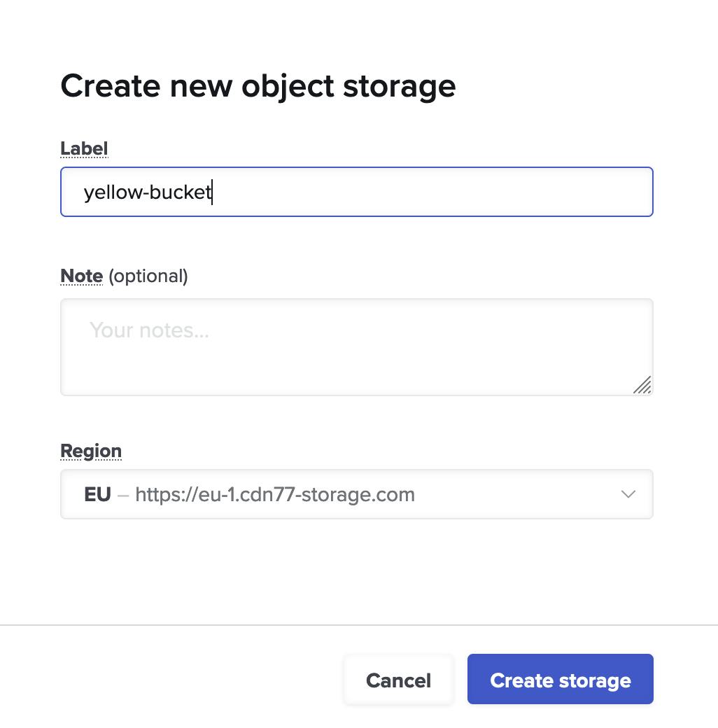Click the Your notes... placeholder text
This screenshot has height=728, width=718.
click(x=149, y=330)
